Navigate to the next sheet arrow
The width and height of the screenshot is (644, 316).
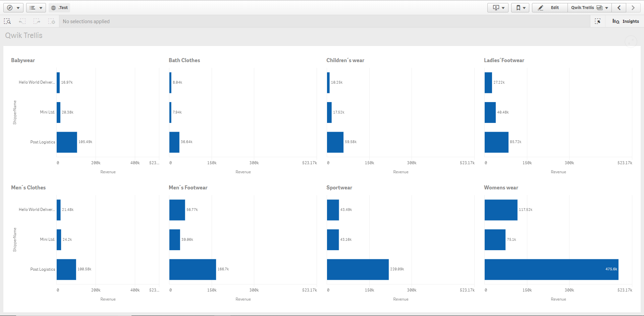(x=634, y=7)
